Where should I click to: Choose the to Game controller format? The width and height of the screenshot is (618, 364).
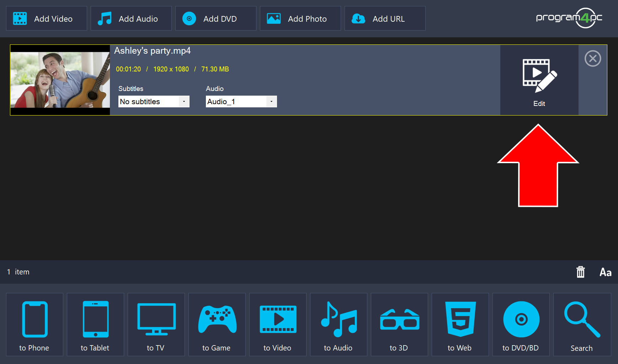[217, 325]
